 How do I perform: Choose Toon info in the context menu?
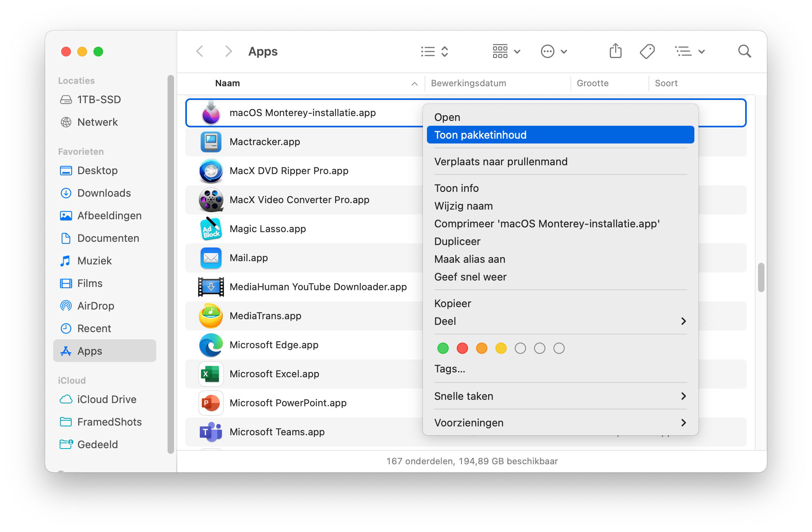pos(560,188)
